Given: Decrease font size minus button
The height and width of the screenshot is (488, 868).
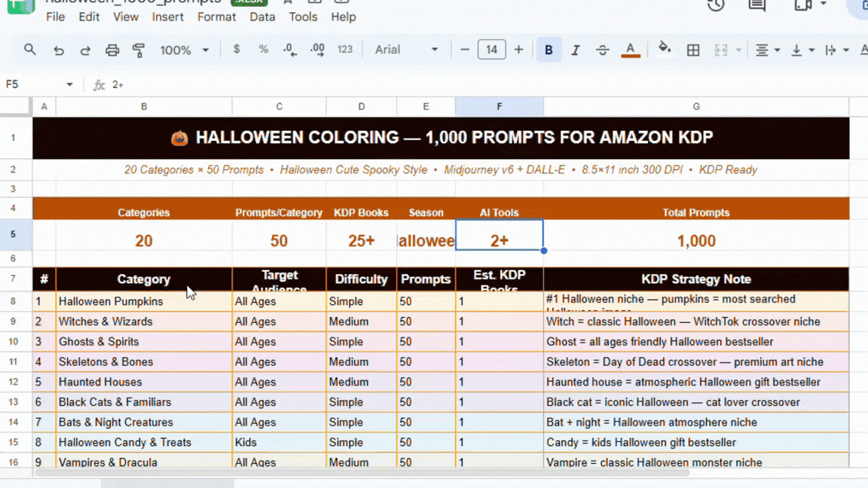Looking at the screenshot, I should point(464,50).
